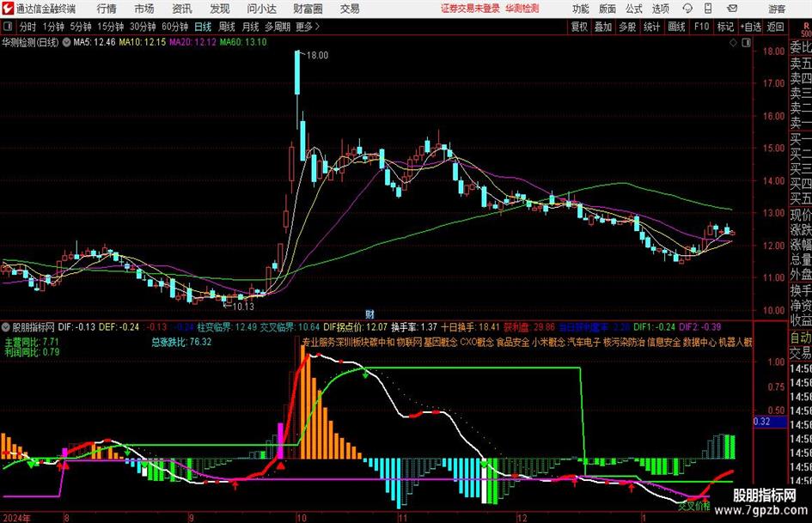This screenshot has width=812, height=523.
Task: Toggle the right info panel icon
Action: coord(746,43)
